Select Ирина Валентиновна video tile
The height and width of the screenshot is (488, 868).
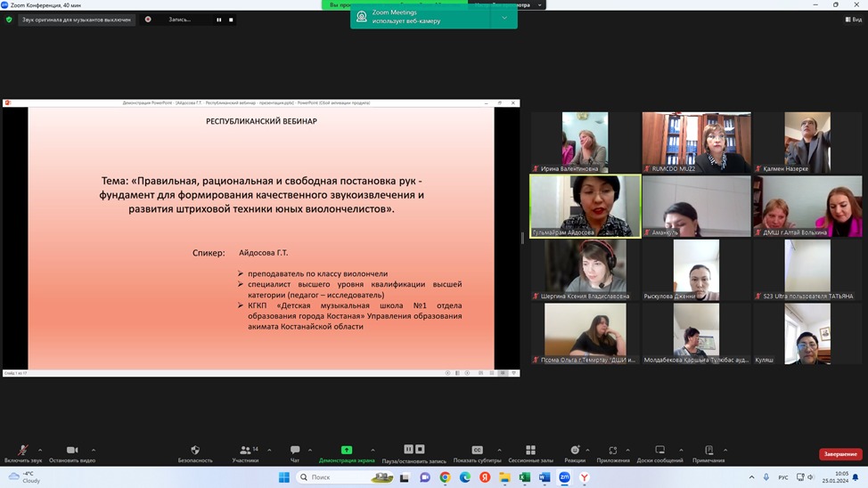[x=585, y=142]
